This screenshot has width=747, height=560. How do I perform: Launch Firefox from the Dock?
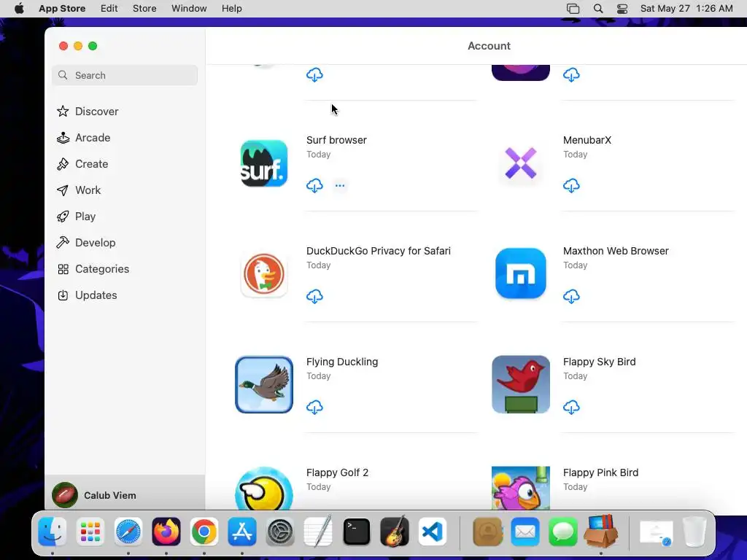click(x=166, y=532)
